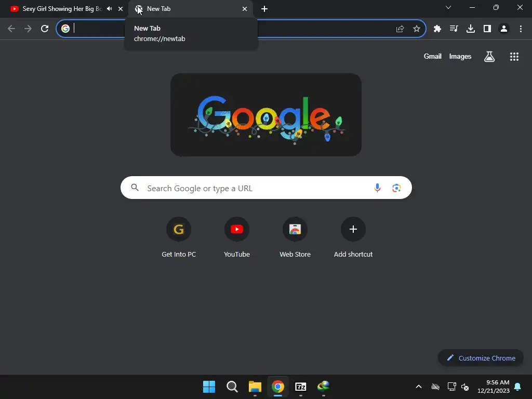Click the share this page icon
Screen dimensions: 532x399
(x=400, y=29)
